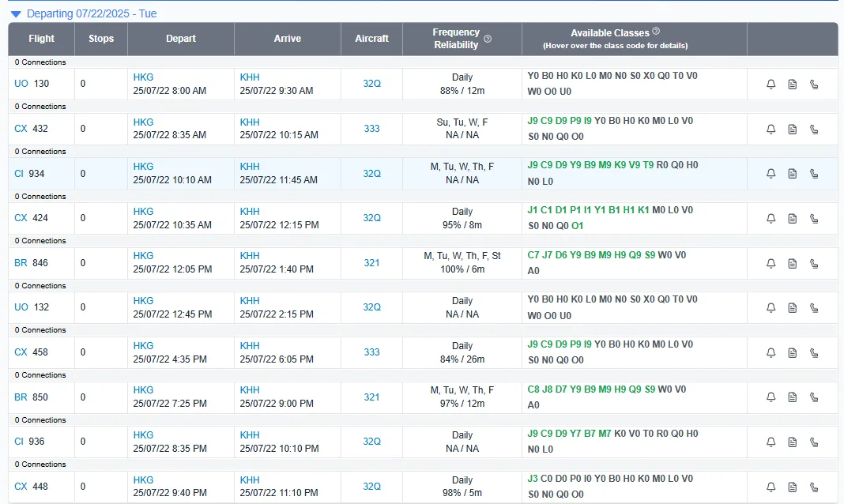
Task: Collapse the Departing 07/22/2025 section arrow
Action: [x=16, y=14]
